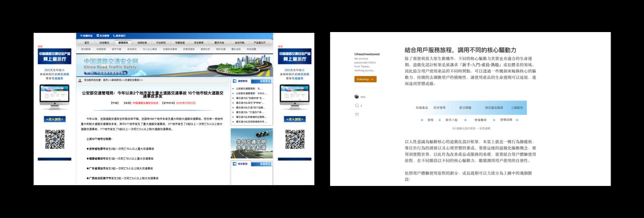Open the UXeastmeetswest author link
This screenshot has height=218, width=644.
(x=367, y=54)
